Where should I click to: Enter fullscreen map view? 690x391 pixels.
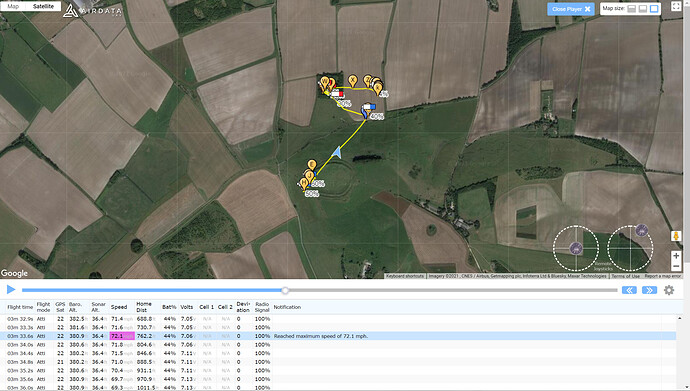click(676, 6)
